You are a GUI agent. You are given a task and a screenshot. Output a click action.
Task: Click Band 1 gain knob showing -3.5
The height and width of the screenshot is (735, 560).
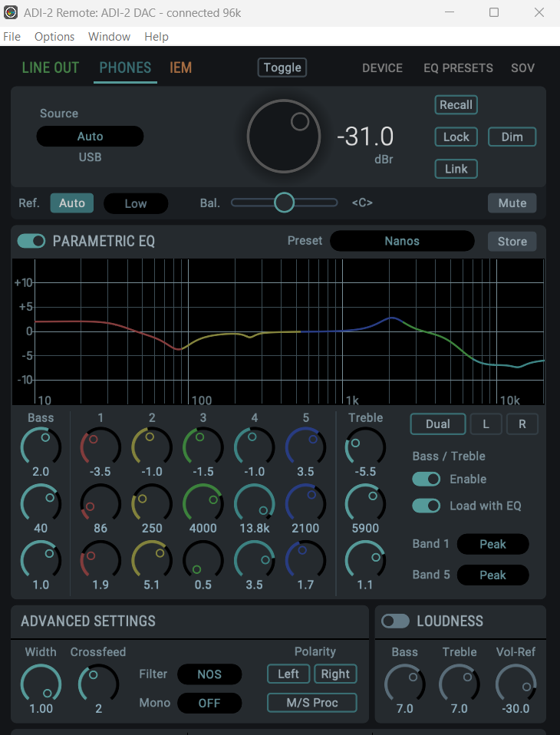(100, 447)
